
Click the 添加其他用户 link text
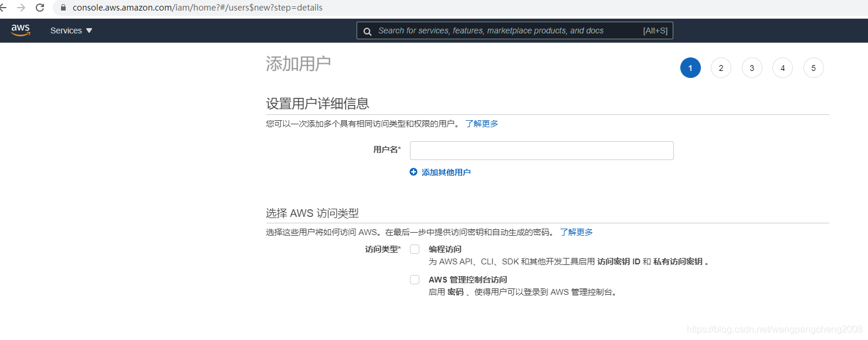click(446, 172)
